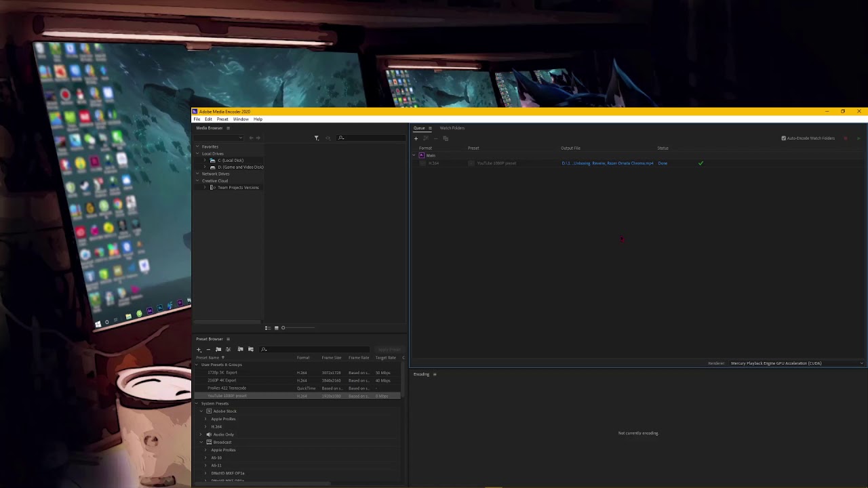The height and width of the screenshot is (488, 868).
Task: Open the File menu
Action: tap(197, 119)
